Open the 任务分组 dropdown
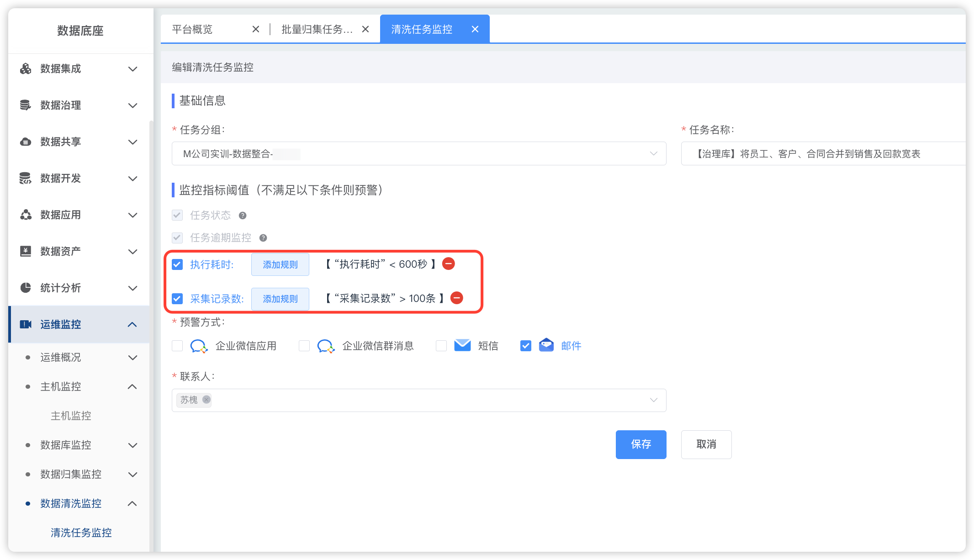This screenshot has width=974, height=560. tap(418, 153)
